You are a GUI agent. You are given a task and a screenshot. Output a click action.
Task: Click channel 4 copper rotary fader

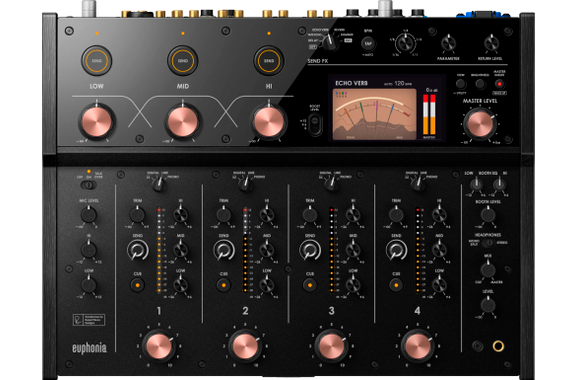tap(418, 346)
